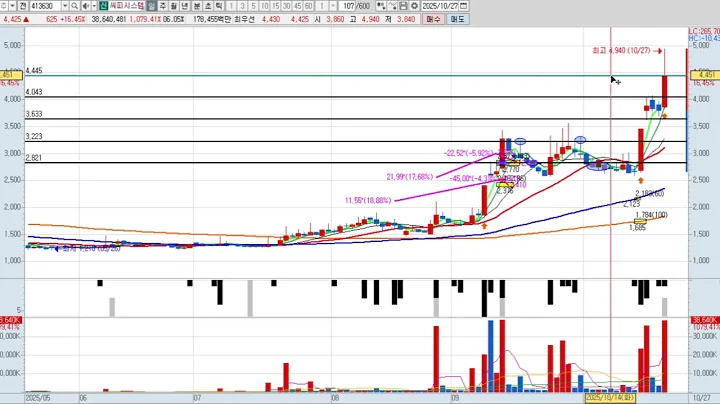Click the line indicator tool icon
Image resolution: width=720 pixels, height=404 pixels.
click(x=392, y=6)
